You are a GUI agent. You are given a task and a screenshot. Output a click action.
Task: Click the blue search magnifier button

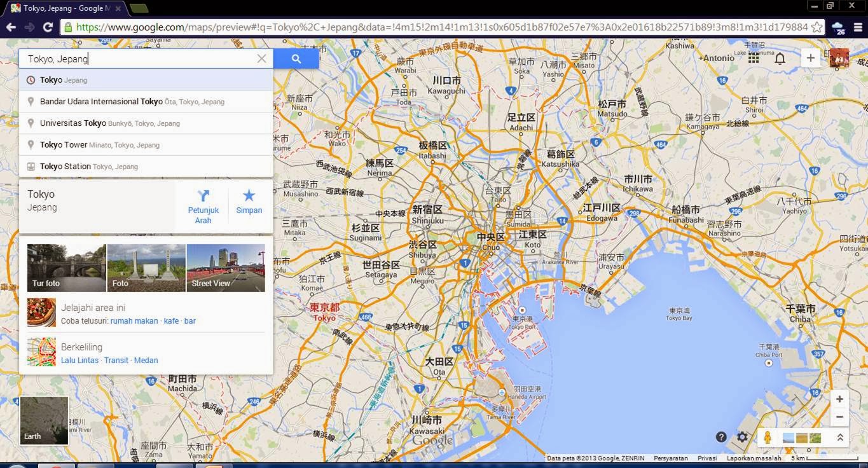pos(296,59)
